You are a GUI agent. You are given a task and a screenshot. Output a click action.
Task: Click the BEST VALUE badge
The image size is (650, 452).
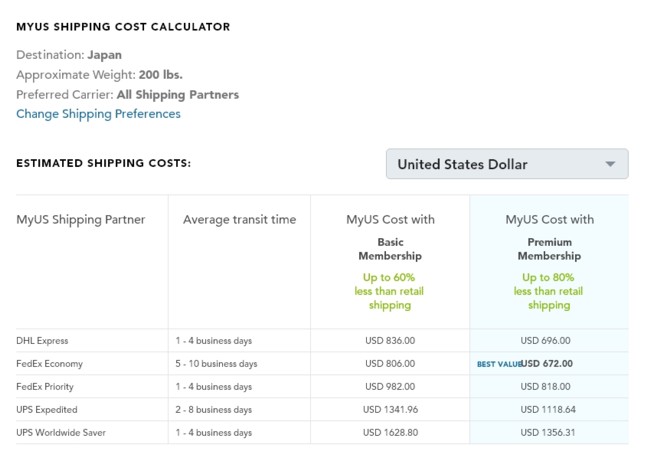pos(499,364)
